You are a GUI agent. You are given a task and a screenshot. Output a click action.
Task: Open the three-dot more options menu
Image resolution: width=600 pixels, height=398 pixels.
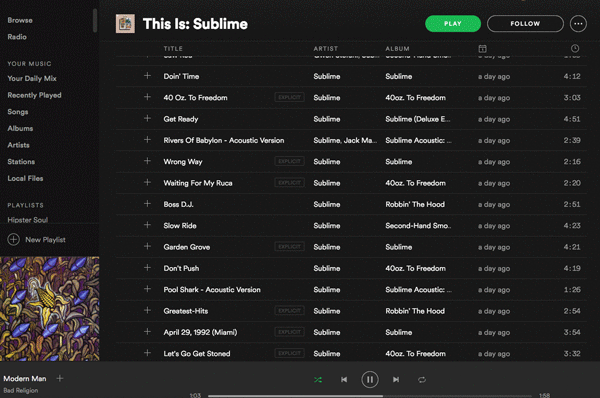click(578, 24)
